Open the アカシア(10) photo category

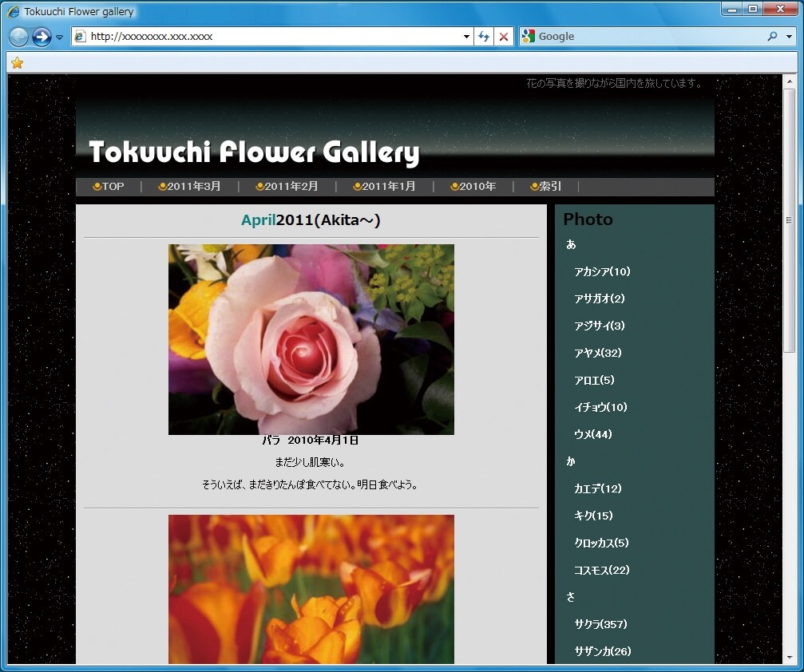[602, 271]
